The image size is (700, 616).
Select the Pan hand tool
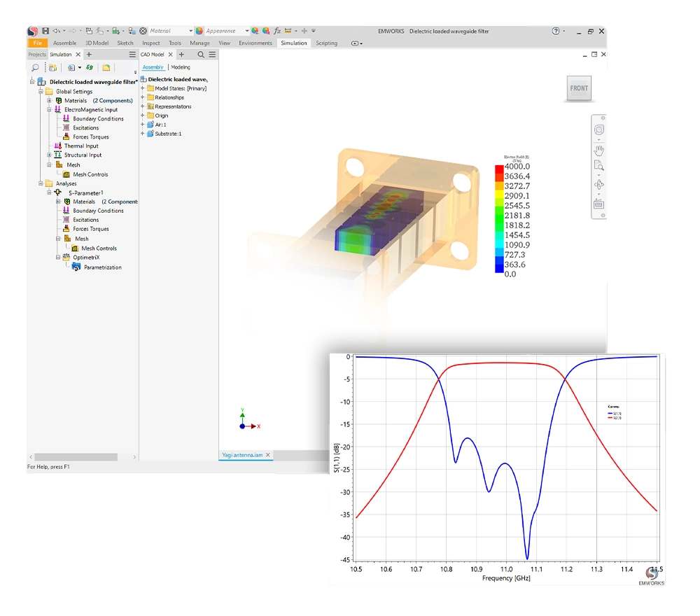click(x=599, y=149)
